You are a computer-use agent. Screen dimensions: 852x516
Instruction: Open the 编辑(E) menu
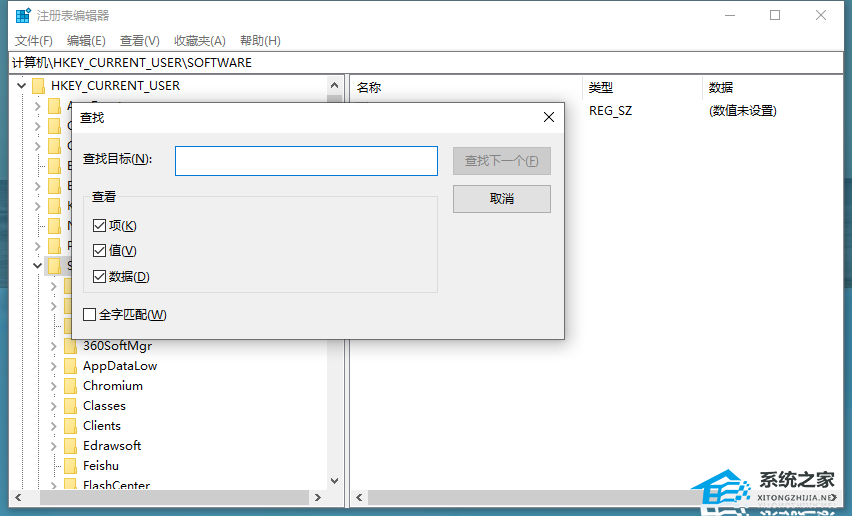click(86, 41)
